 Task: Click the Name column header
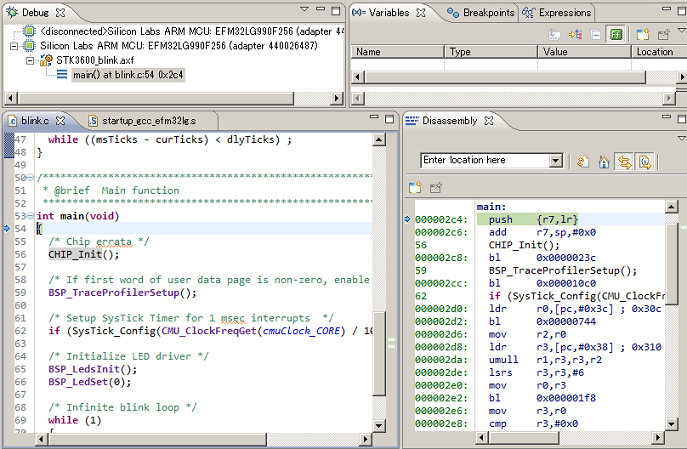(x=398, y=52)
